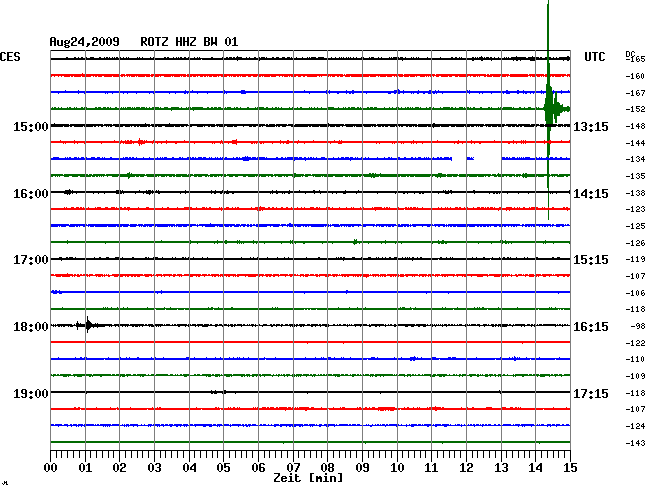Select the DC offset value -119
Screen dimensions: 650x494
coord(635,259)
